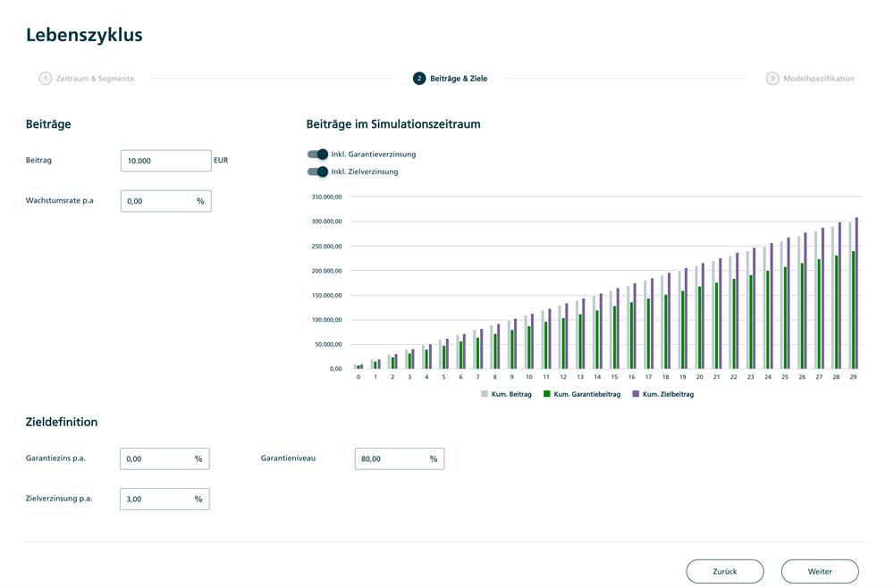Toggle Inkl. Garantieverzinsung switch off

(x=317, y=155)
